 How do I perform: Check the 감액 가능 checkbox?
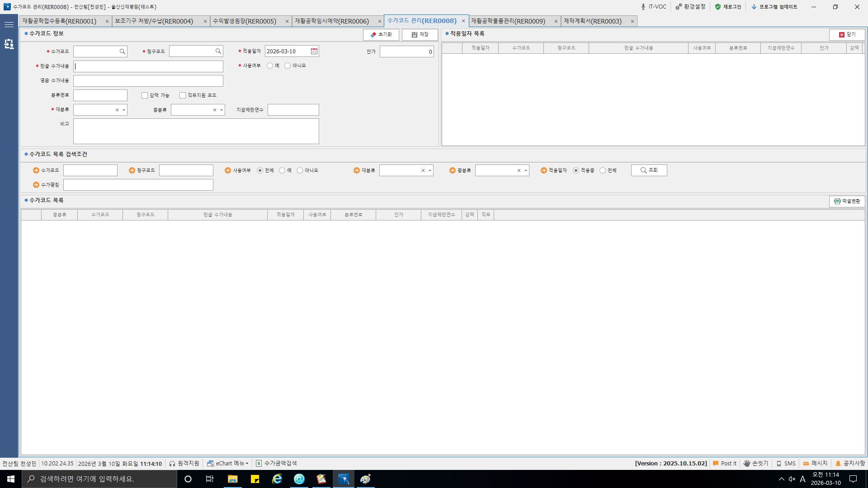click(x=145, y=95)
